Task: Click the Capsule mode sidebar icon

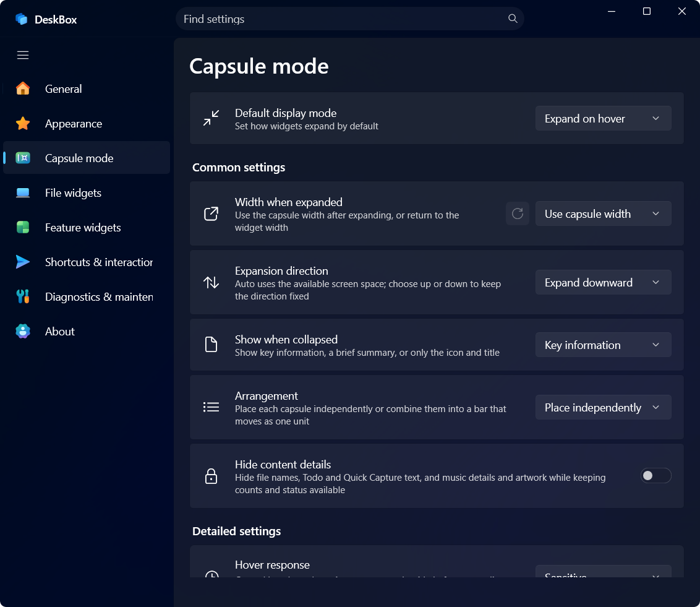Action: (23, 158)
